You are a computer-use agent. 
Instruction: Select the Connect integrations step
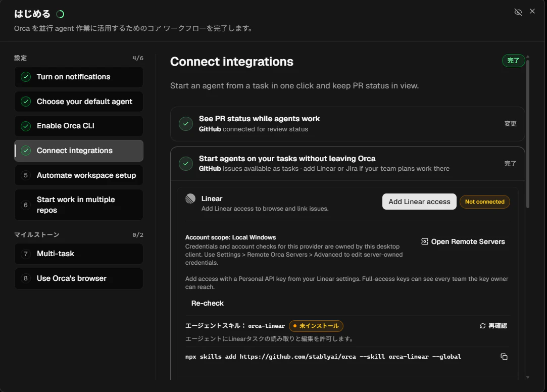pyautogui.click(x=78, y=151)
